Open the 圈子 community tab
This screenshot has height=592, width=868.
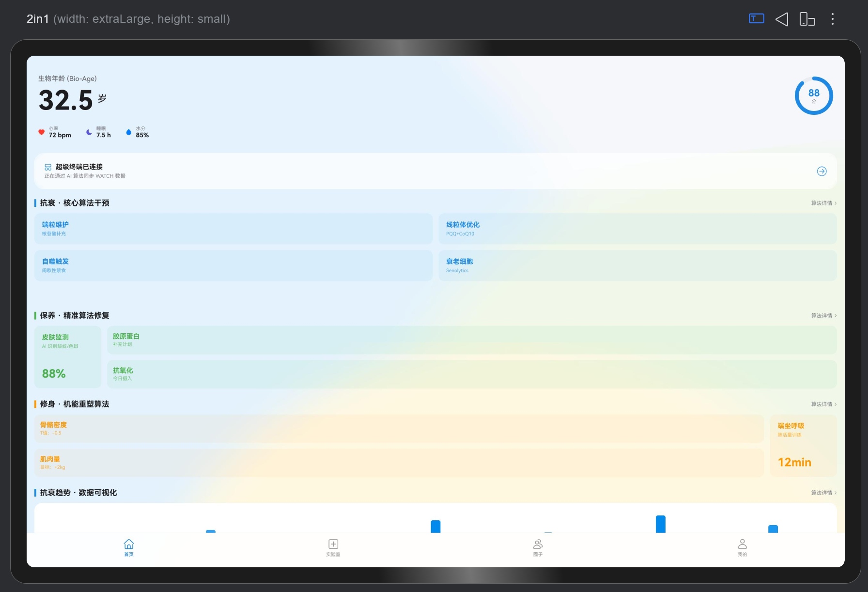coord(538,548)
